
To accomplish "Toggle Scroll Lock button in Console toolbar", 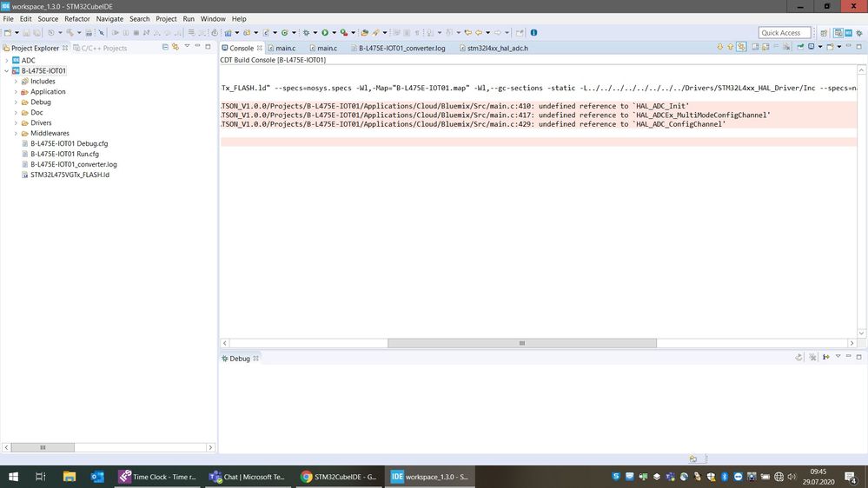I will (765, 47).
